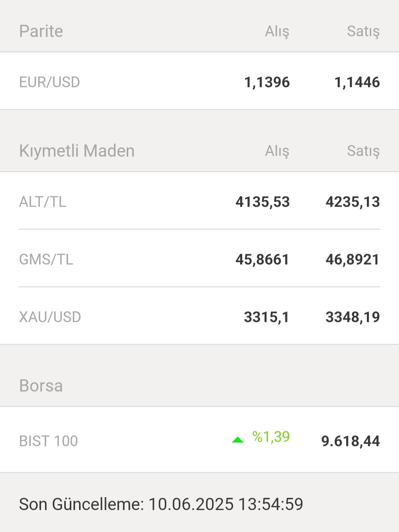Click BIST 100 change percentage %1,39
Screen dimensions: 399x532
tap(271, 437)
